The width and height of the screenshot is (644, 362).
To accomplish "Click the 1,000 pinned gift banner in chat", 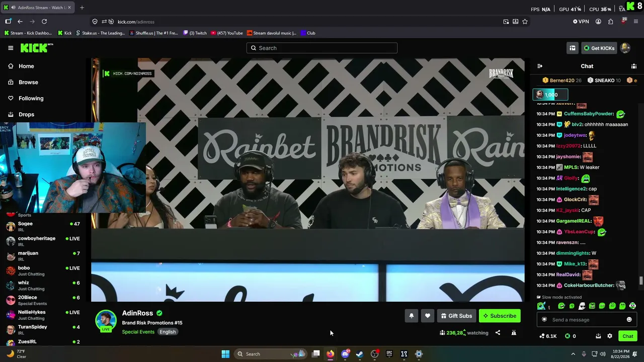I will [x=550, y=95].
